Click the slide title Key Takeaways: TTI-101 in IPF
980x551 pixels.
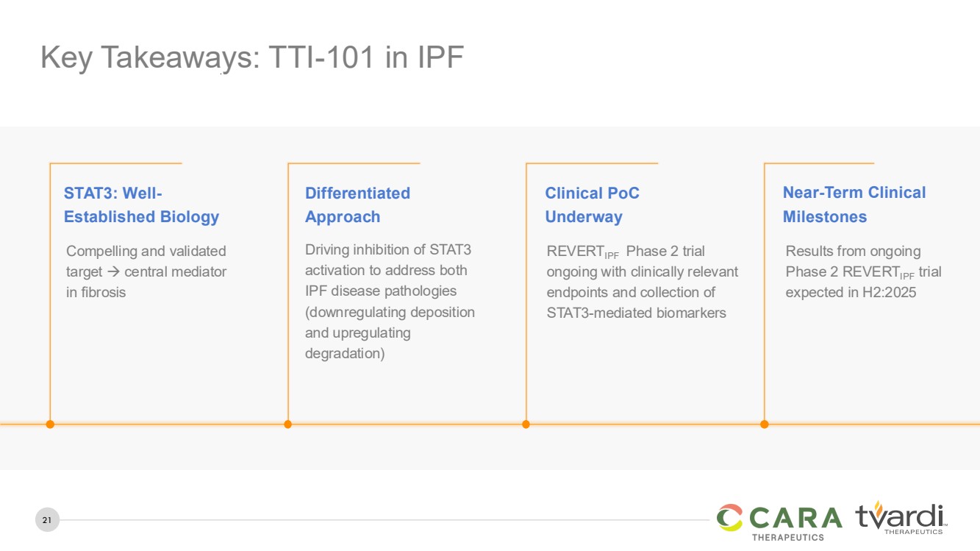tap(252, 58)
